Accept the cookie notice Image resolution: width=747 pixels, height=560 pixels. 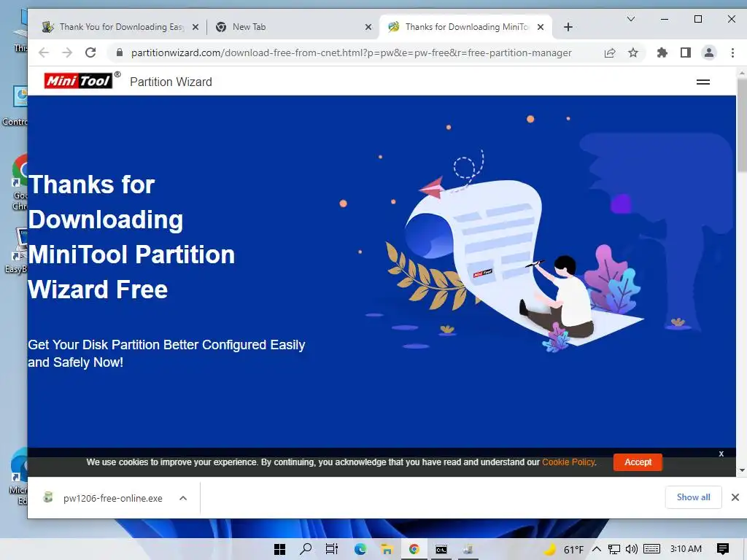tap(638, 462)
